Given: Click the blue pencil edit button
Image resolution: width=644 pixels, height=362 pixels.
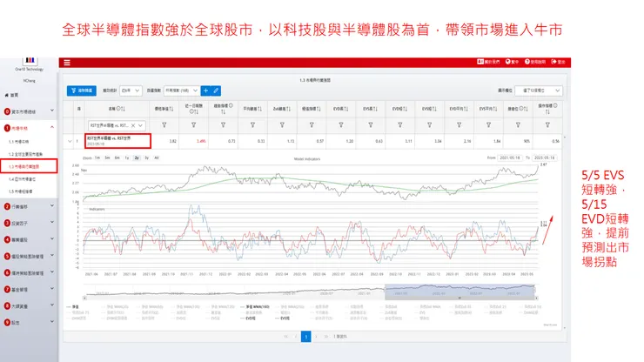Looking at the screenshot, I should [x=216, y=90].
